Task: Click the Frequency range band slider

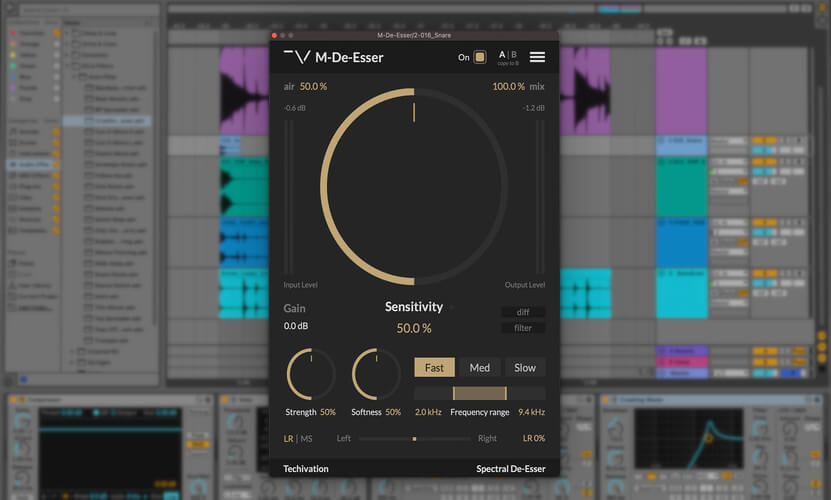Action: 480,393
